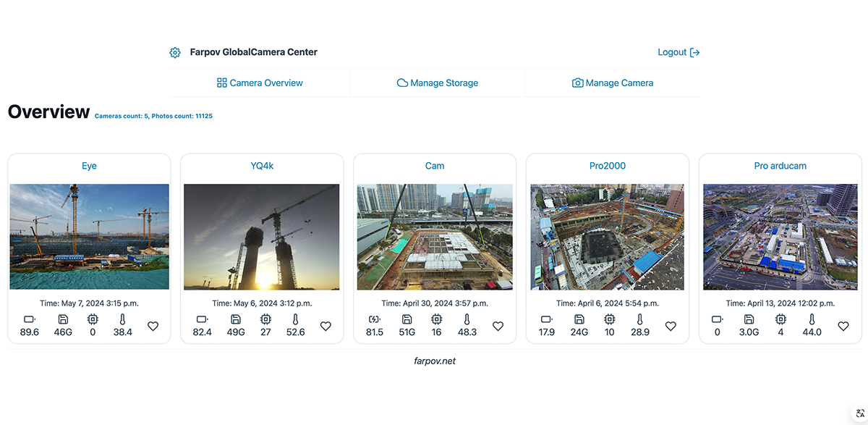Image resolution: width=868 pixels, height=425 pixels.
Task: Click the CPU chip icon on Eye card
Action: pos(93,319)
